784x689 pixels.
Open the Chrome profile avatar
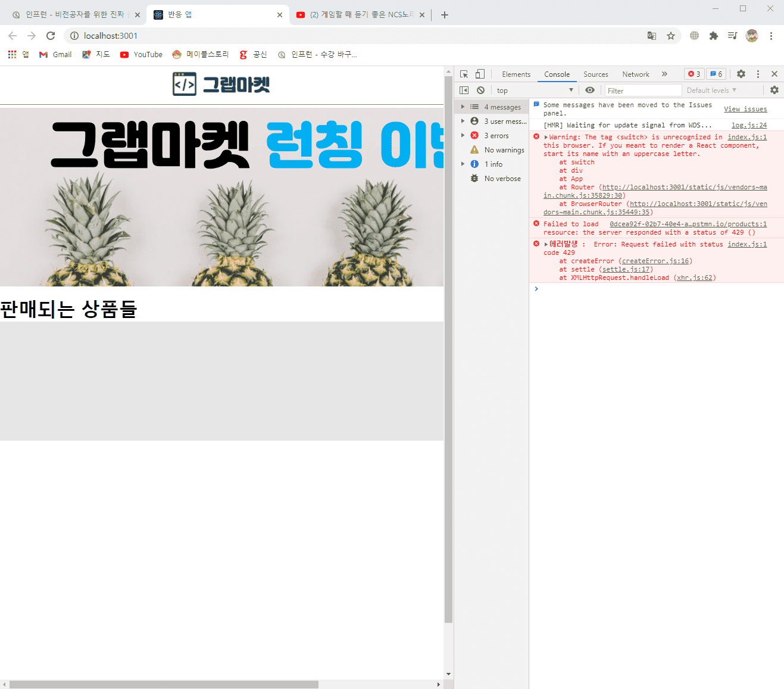[752, 36]
